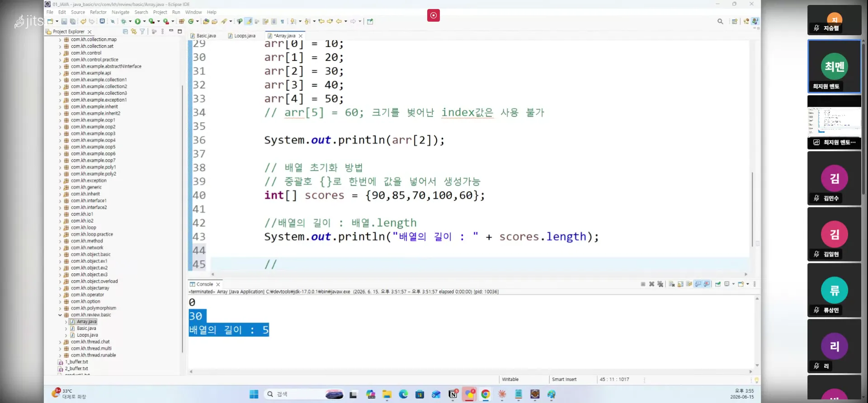Open the Refactor menu
868x403 pixels.
(x=98, y=12)
